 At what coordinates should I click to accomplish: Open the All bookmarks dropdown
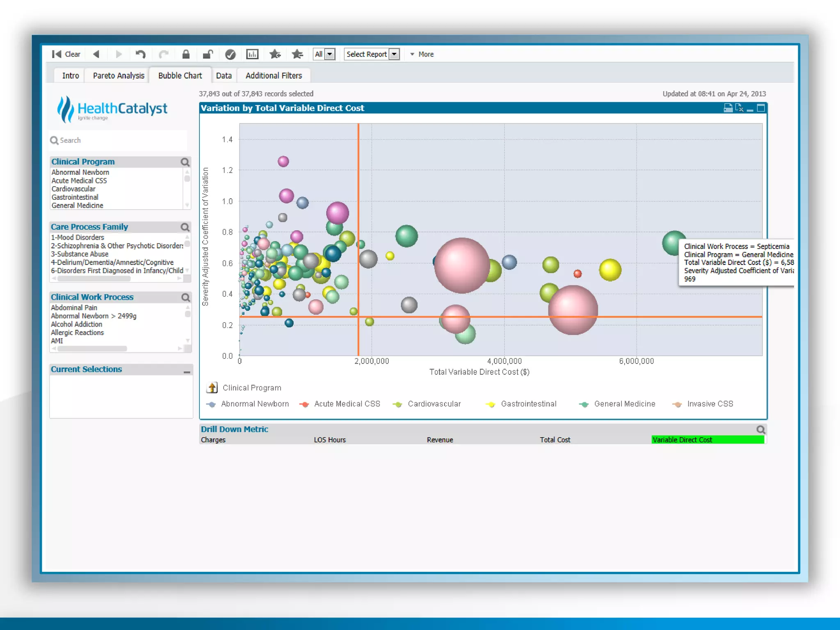click(329, 54)
